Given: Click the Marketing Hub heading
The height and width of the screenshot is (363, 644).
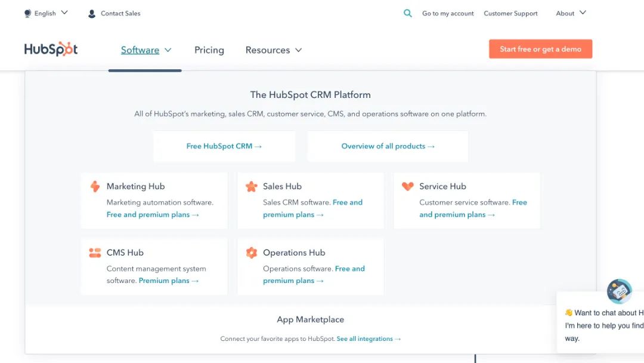Looking at the screenshot, I should [x=135, y=186].
